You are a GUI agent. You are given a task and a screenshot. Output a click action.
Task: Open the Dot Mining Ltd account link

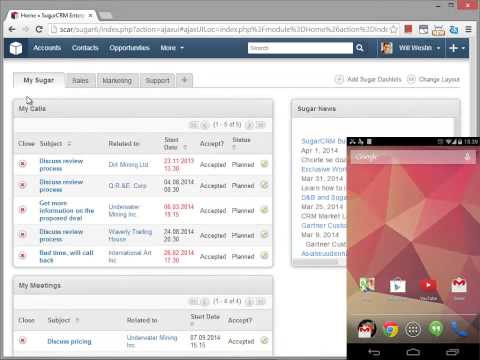pyautogui.click(x=128, y=165)
